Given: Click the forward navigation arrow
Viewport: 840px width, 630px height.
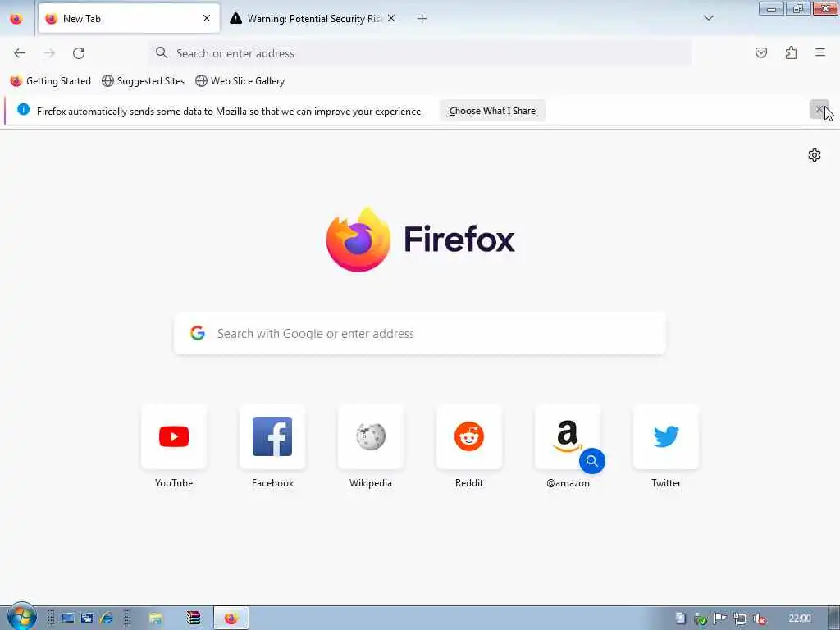Looking at the screenshot, I should point(49,53).
